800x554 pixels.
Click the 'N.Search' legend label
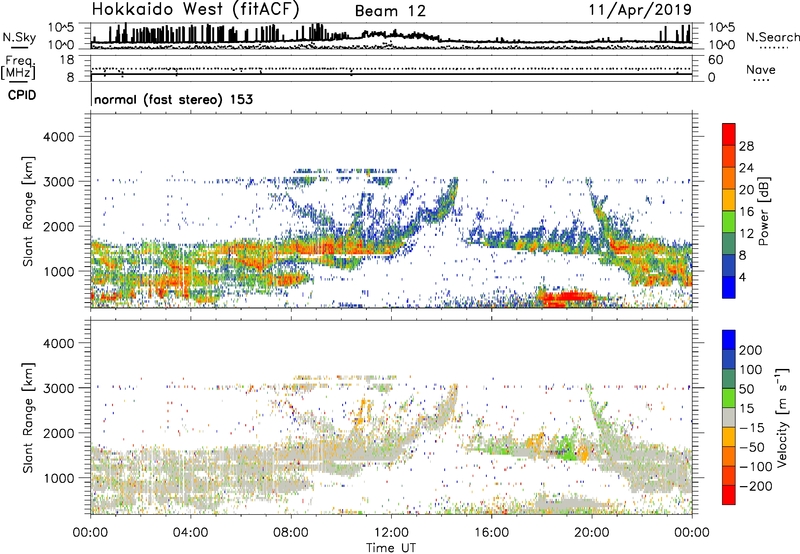[772, 37]
